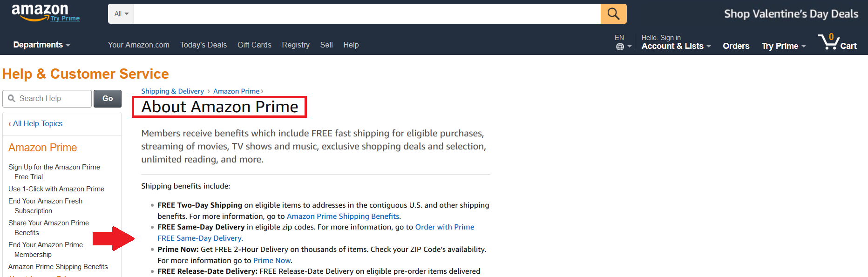Screen dimensions: 868x277
Task: Click the language globe icon
Action: (x=620, y=47)
